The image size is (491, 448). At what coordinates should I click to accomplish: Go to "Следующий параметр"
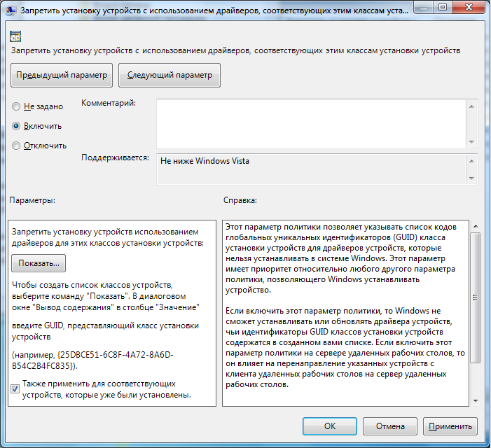point(170,75)
